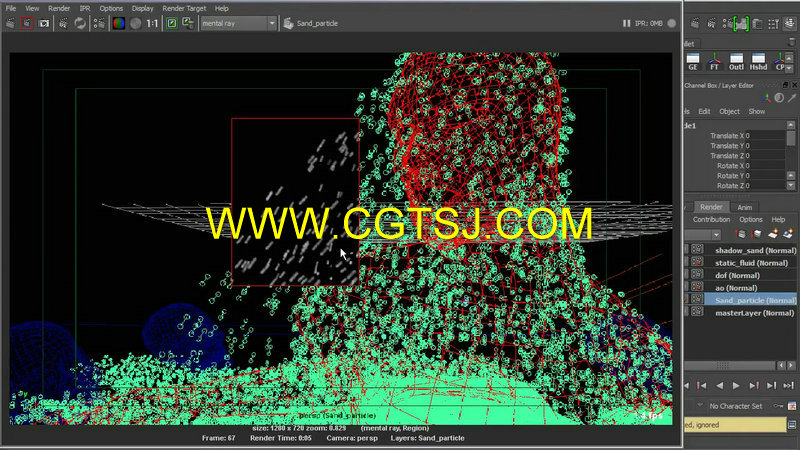Toggle the alpha channel gray circle icon
Screen dimensions: 800x450
[136, 23]
